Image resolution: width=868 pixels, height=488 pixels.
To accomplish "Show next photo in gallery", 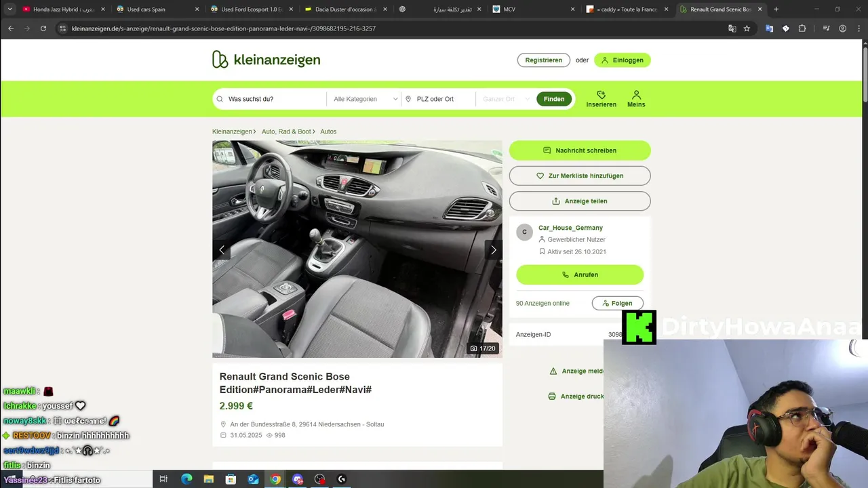I will [x=493, y=249].
